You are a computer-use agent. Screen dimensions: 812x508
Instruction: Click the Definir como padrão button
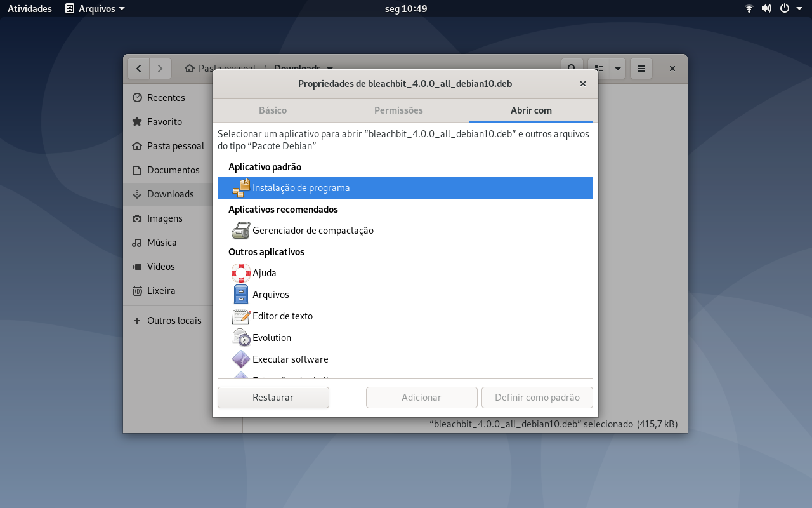coord(537,398)
